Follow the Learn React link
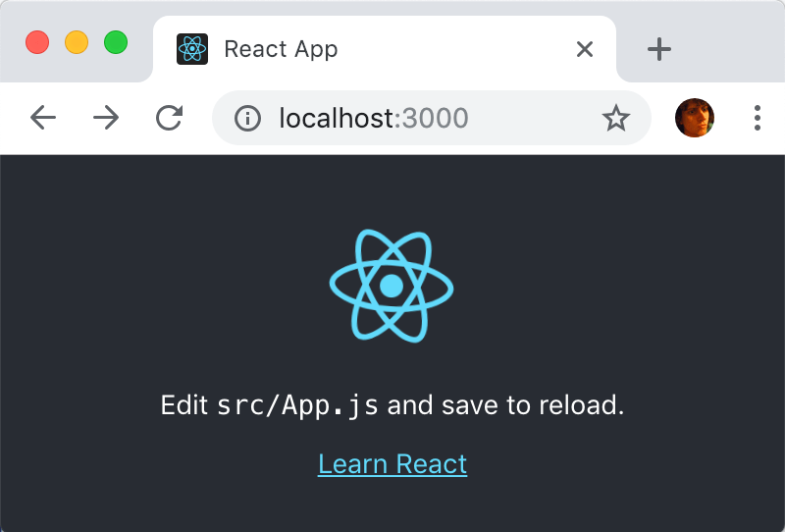Image resolution: width=785 pixels, height=532 pixels. click(392, 464)
